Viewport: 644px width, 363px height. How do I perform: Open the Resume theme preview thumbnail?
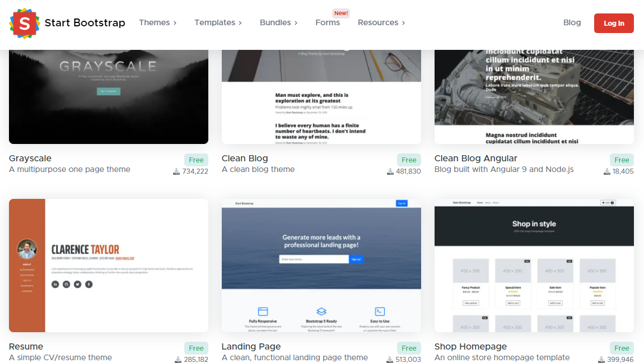(x=109, y=266)
